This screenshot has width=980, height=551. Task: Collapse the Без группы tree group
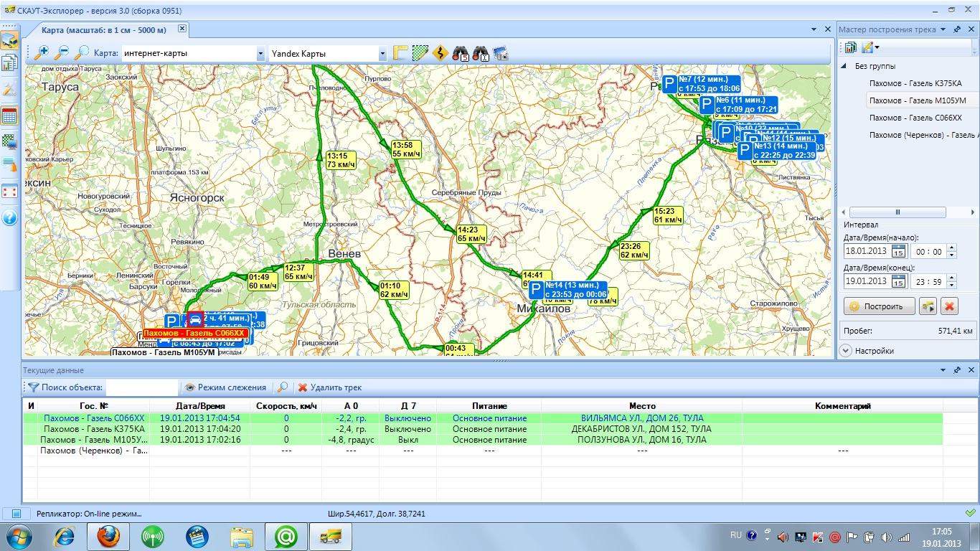pyautogui.click(x=844, y=66)
